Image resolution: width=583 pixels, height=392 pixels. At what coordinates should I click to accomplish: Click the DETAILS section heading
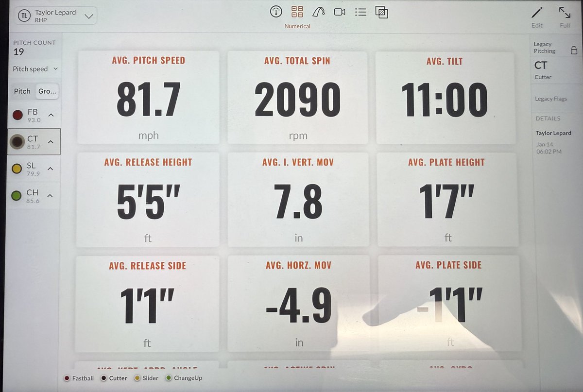548,119
